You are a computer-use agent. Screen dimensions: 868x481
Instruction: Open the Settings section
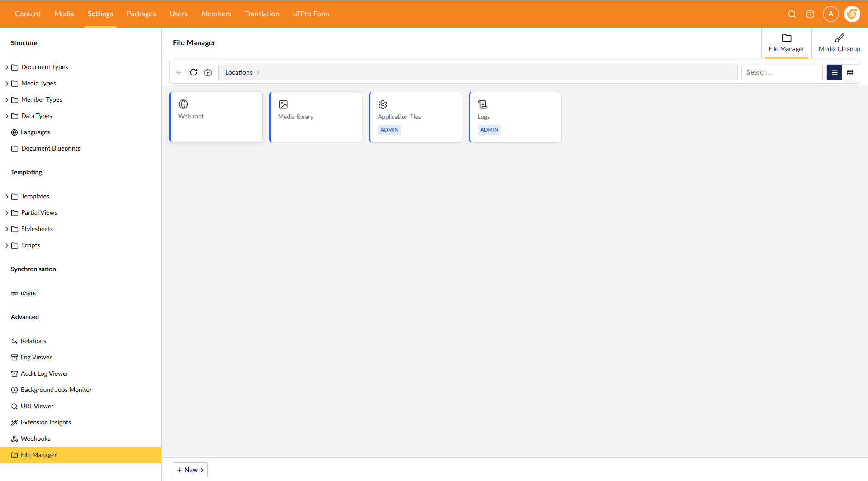pyautogui.click(x=100, y=14)
